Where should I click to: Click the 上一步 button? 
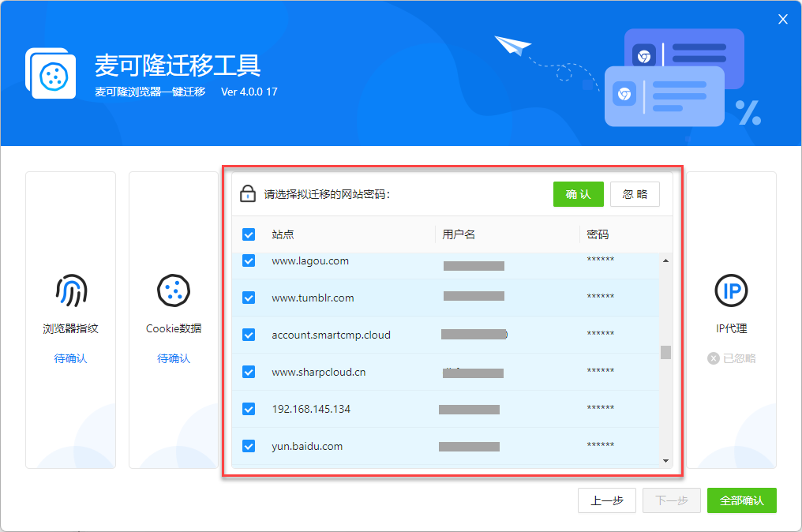[606, 500]
